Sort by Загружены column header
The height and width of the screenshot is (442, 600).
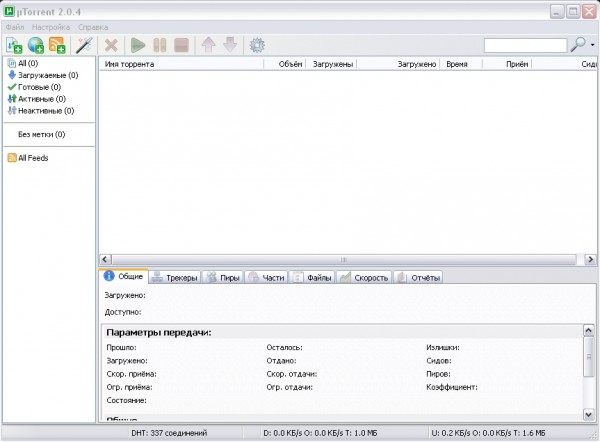(x=331, y=64)
